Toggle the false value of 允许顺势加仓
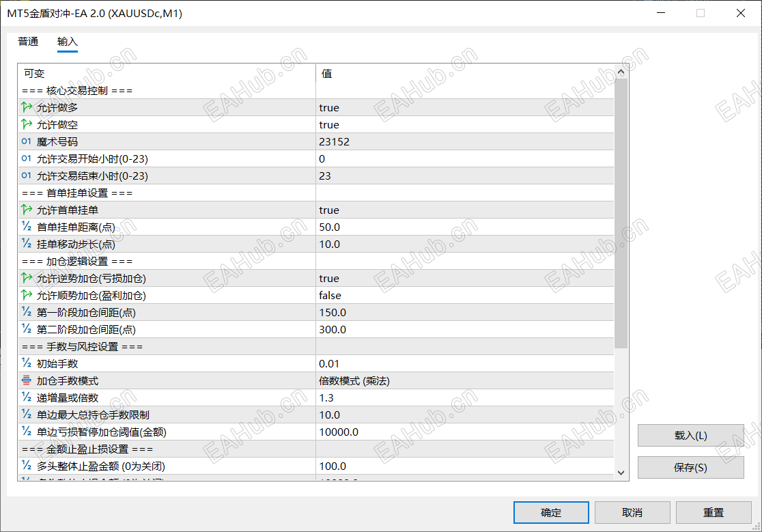 click(464, 296)
